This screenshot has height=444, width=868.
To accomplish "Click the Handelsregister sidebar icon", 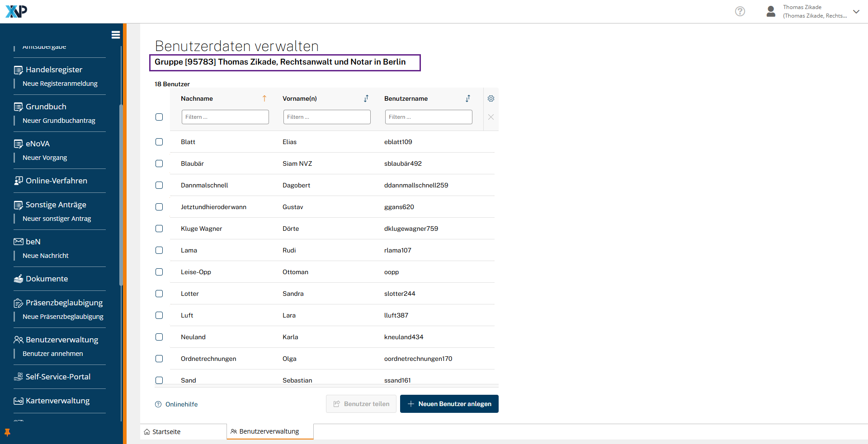I will [x=18, y=70].
